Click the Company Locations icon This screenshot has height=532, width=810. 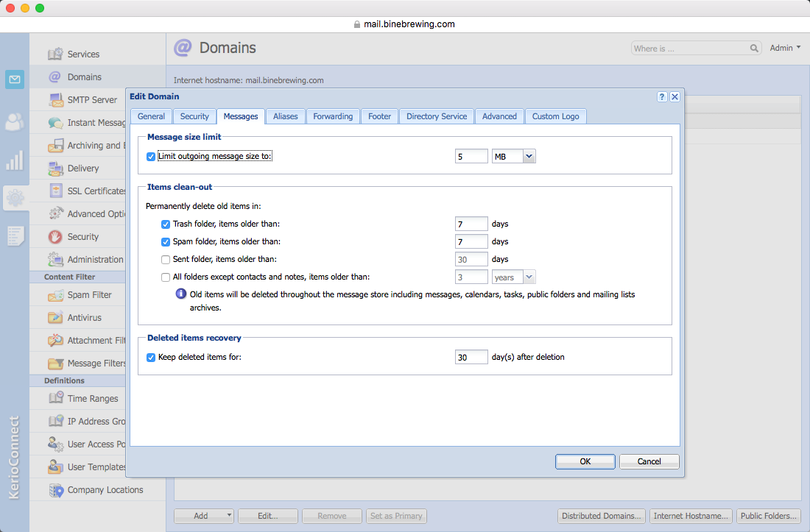click(x=55, y=490)
